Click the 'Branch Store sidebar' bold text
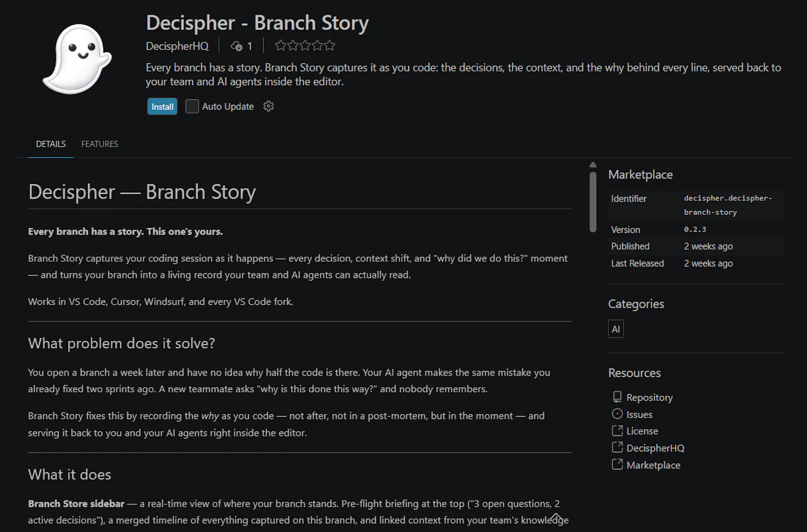 click(x=76, y=504)
